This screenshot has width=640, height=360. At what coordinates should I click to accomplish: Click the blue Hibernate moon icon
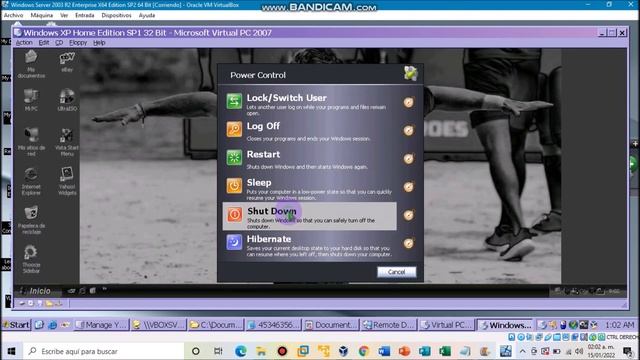234,242
